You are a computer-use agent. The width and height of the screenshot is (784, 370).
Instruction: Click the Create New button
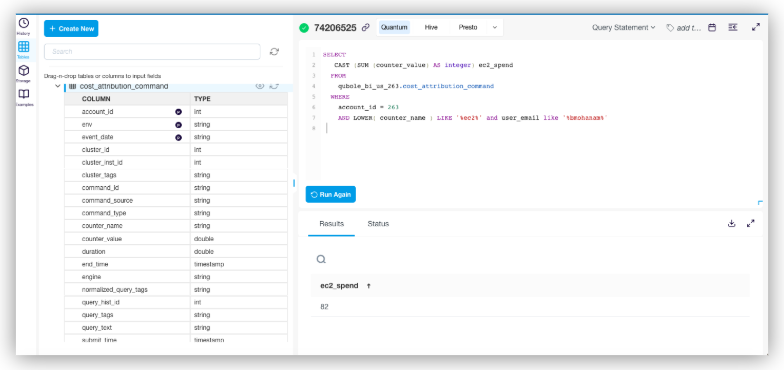click(x=71, y=28)
